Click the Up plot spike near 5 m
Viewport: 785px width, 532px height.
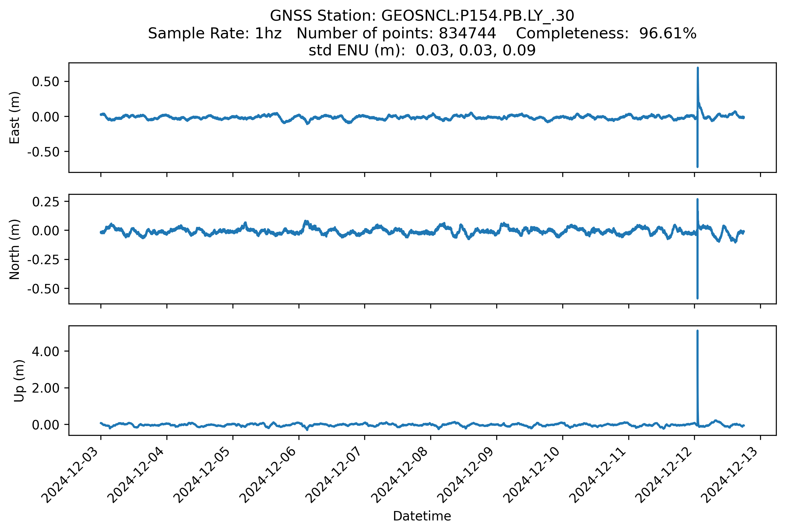pyautogui.click(x=697, y=332)
